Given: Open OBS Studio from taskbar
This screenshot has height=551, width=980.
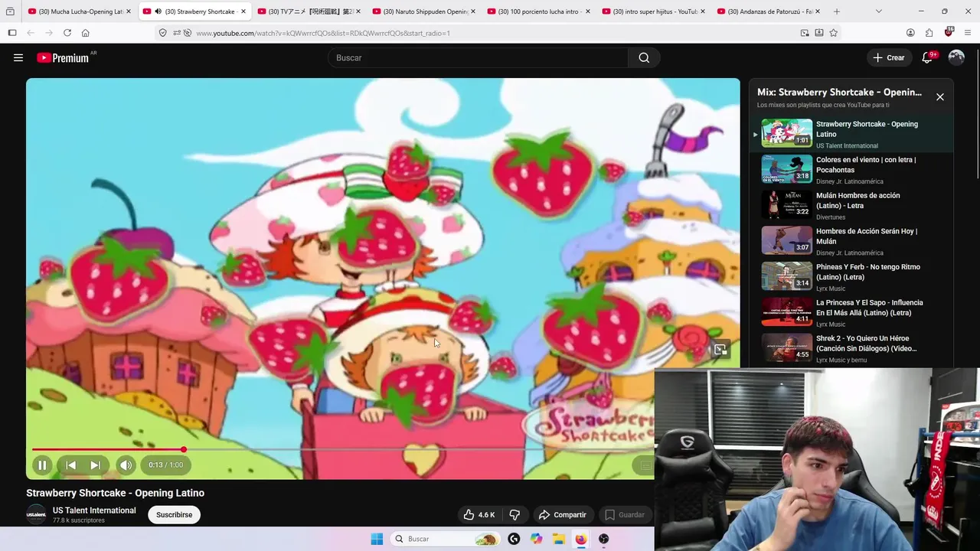Looking at the screenshot, I should point(604,539).
